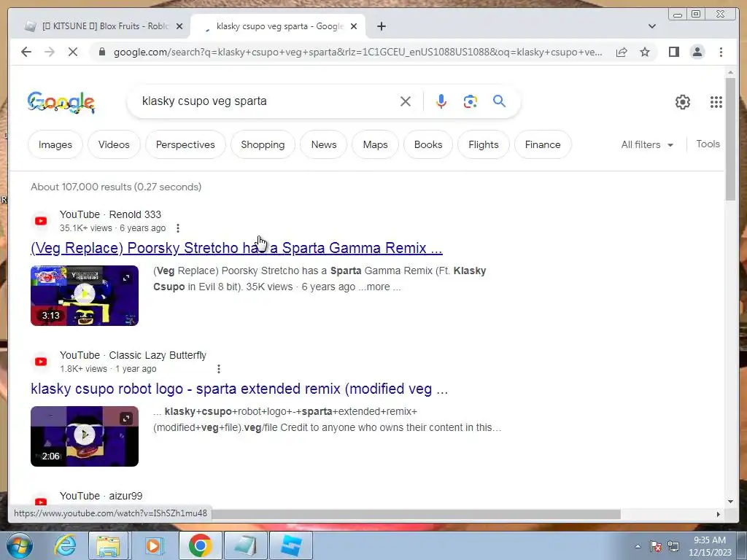The width and height of the screenshot is (747, 560).
Task: Click YouTube Classic Lazy Butterfly source line
Action: 133,355
